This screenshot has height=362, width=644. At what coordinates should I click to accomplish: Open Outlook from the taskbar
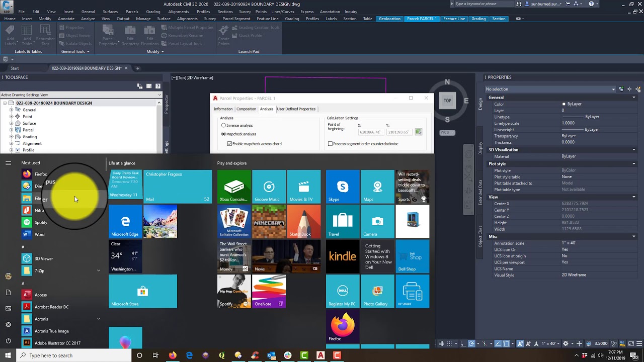pyautogui.click(x=271, y=355)
